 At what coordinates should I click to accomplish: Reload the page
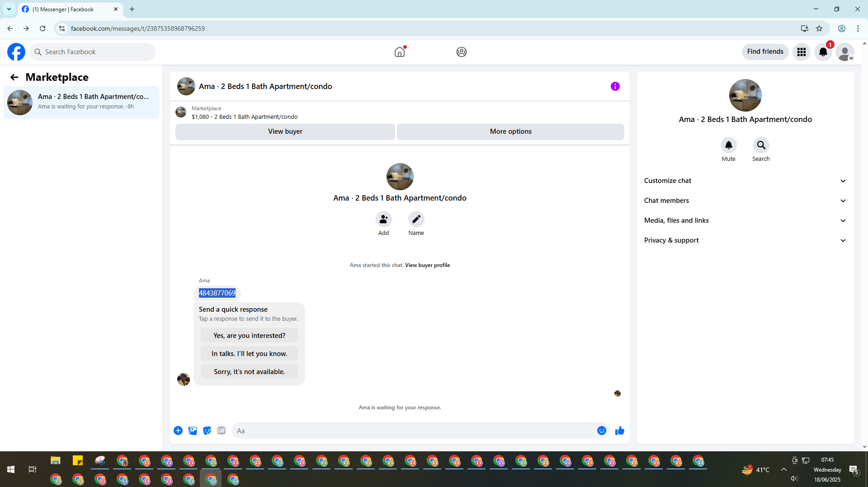point(42,28)
